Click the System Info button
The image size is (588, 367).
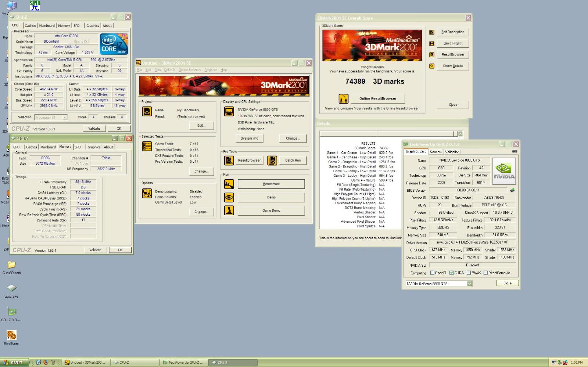click(249, 138)
